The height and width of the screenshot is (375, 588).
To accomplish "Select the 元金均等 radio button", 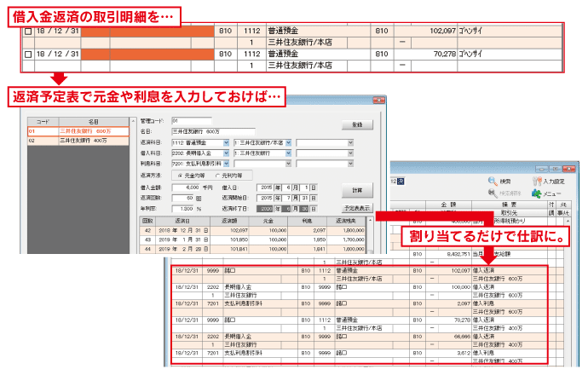I will click(181, 176).
